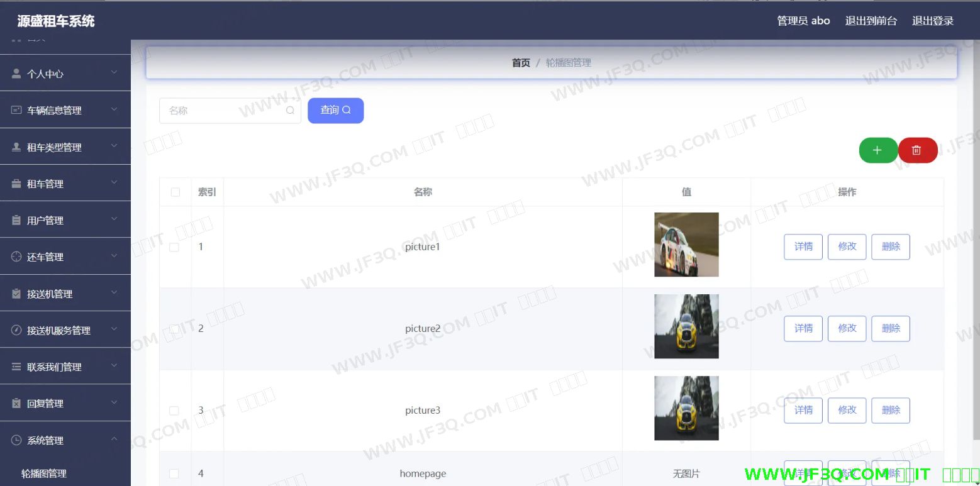Expand the 租车类型管理 menu chevron

(114, 146)
